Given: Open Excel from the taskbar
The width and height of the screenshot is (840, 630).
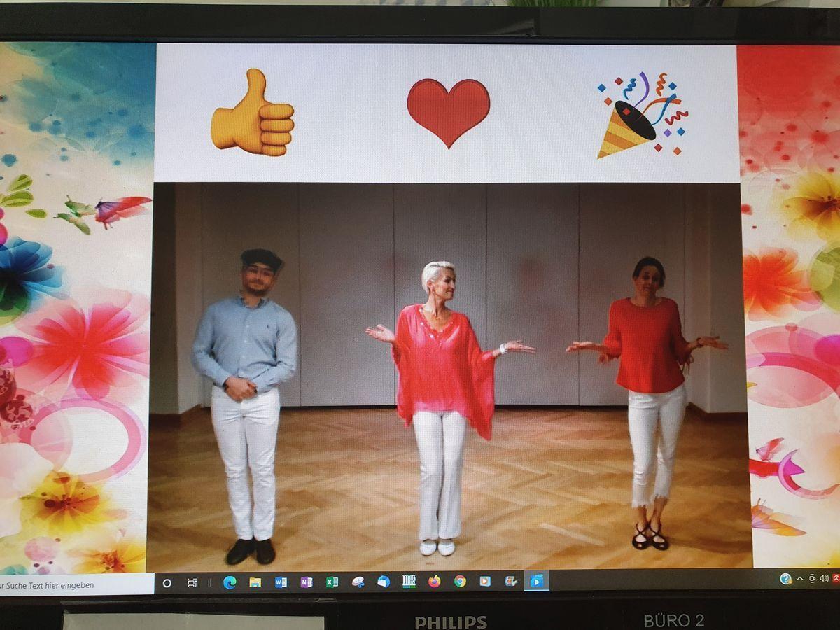Looking at the screenshot, I should [332, 582].
